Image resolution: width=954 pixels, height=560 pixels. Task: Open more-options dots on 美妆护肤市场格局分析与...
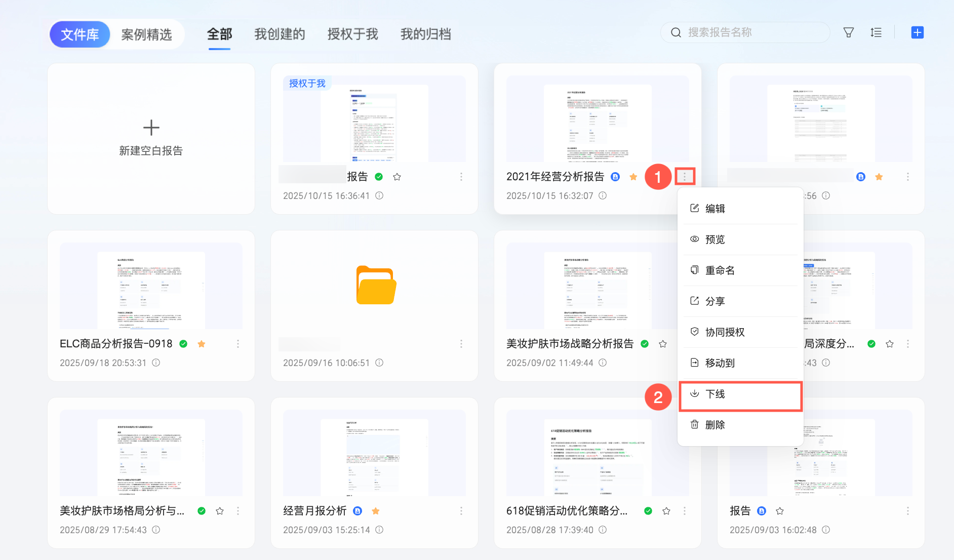(238, 511)
